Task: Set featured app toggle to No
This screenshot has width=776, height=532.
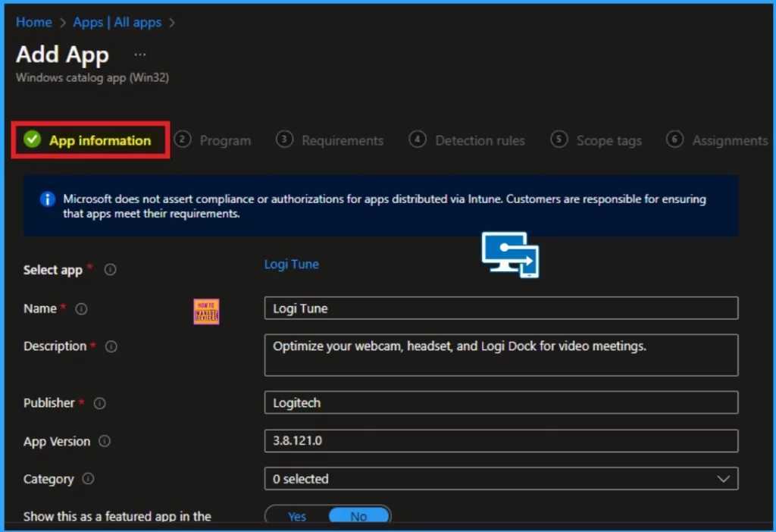Action: pyautogui.click(x=358, y=516)
